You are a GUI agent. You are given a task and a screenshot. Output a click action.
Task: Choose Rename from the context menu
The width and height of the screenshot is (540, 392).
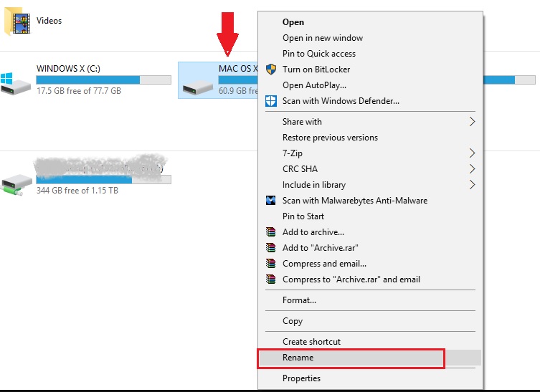tap(298, 358)
